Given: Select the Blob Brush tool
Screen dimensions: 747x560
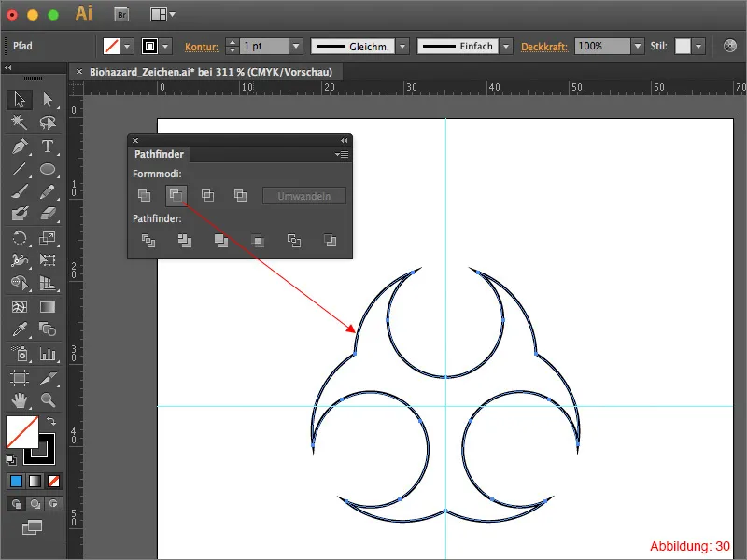Looking at the screenshot, I should click(x=20, y=214).
